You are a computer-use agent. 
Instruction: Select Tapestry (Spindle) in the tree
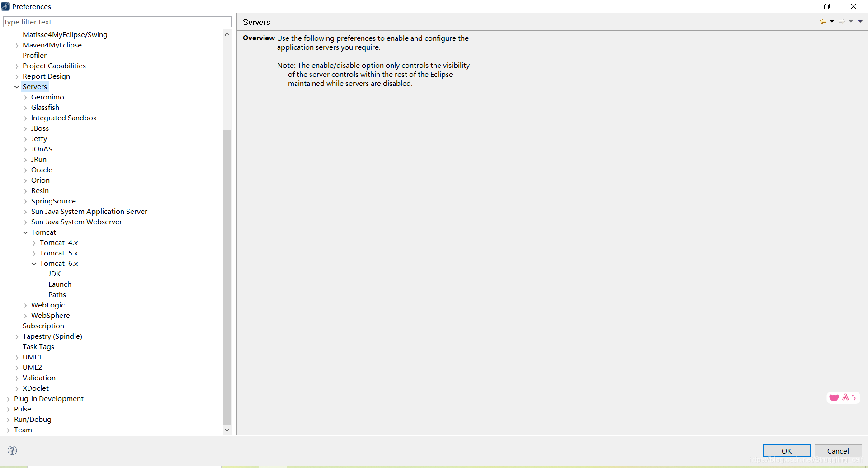coord(52,336)
